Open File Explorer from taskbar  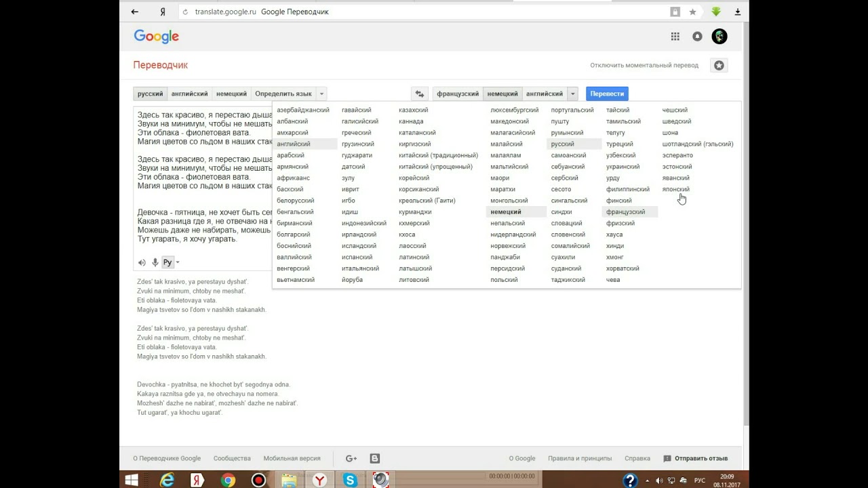tap(289, 480)
